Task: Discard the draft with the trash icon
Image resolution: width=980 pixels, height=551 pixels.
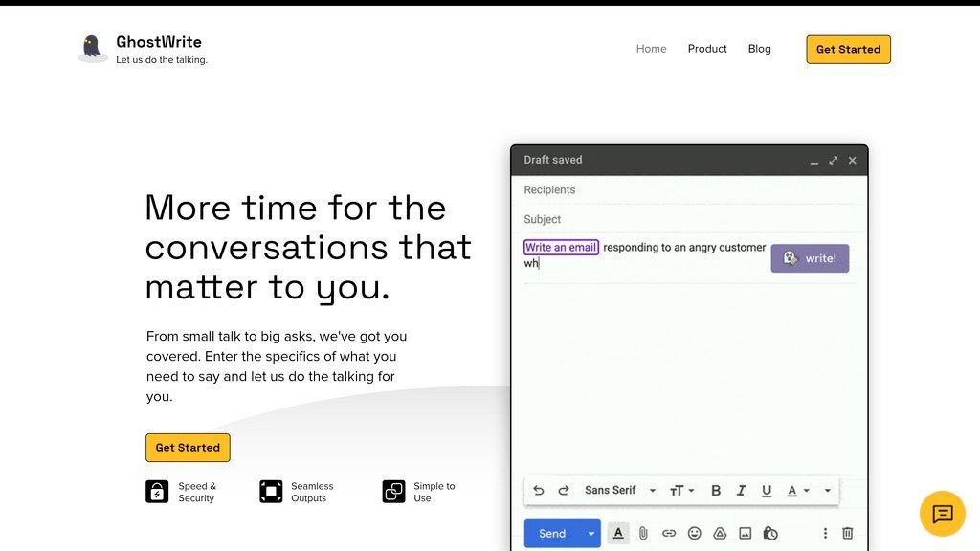Action: (847, 533)
